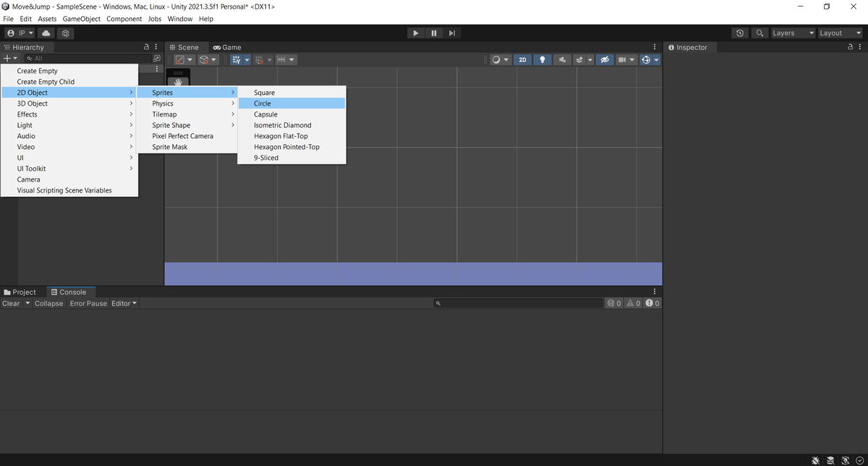Switch to the Game tab
Screen dimensions: 868x466
click(x=227, y=47)
